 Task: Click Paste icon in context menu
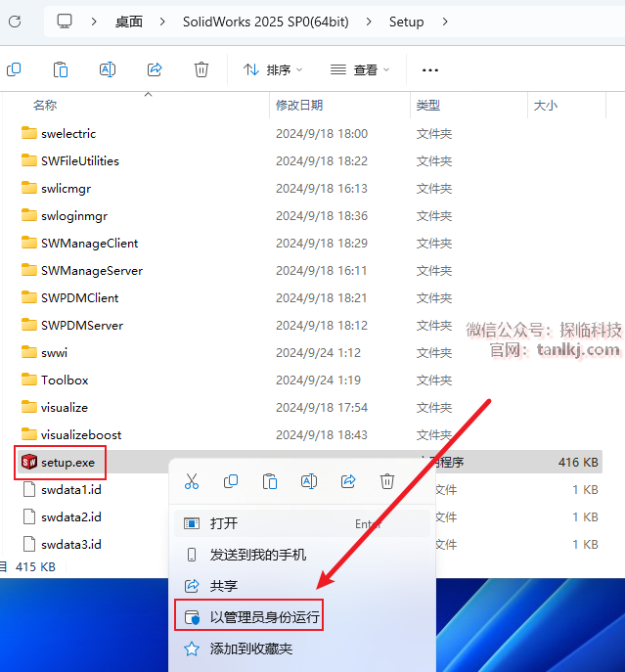coord(270,481)
